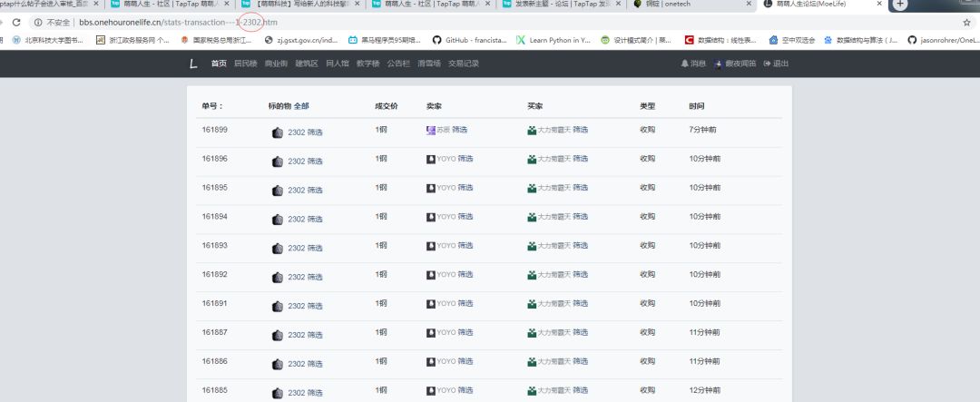Go to 交易记录 in the navigation bar
The width and height of the screenshot is (980, 402).
[464, 64]
